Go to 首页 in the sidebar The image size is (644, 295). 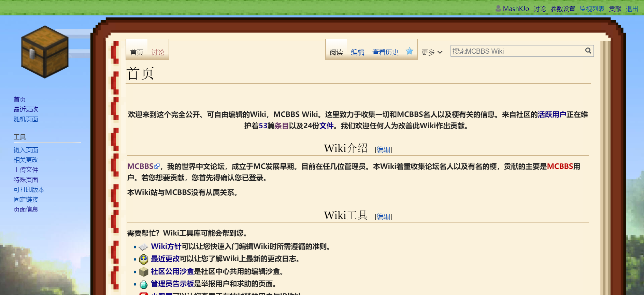[x=20, y=99]
